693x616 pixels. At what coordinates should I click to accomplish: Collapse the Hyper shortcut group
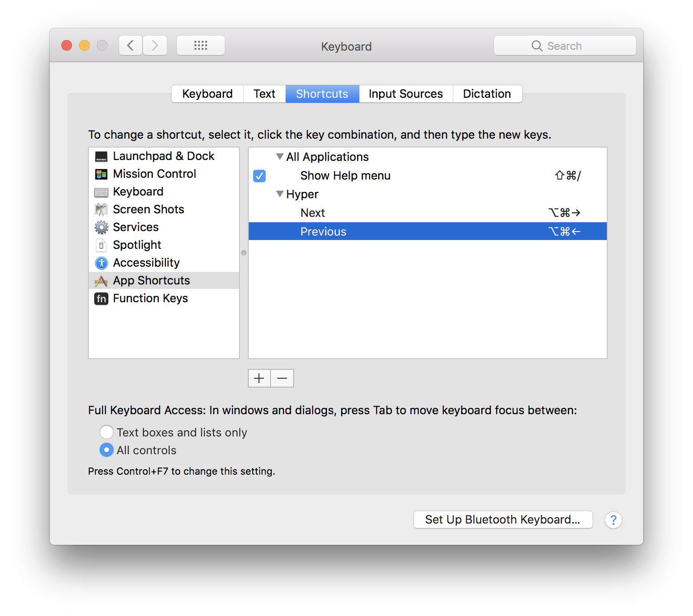280,194
